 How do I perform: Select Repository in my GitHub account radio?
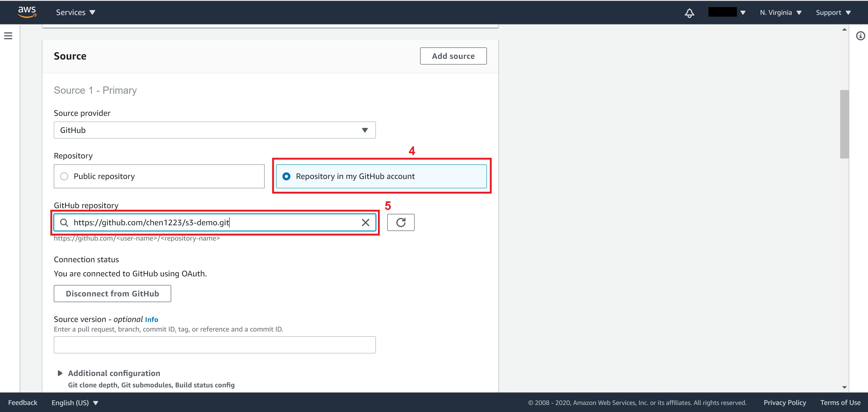pyautogui.click(x=286, y=176)
